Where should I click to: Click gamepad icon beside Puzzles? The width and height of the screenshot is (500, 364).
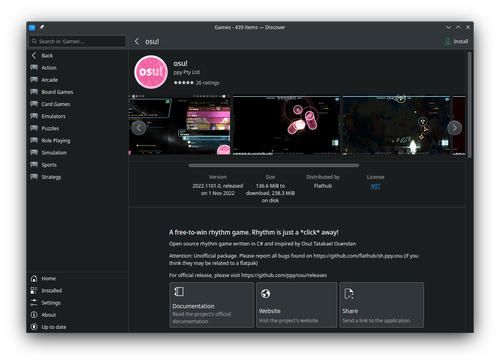34,128
